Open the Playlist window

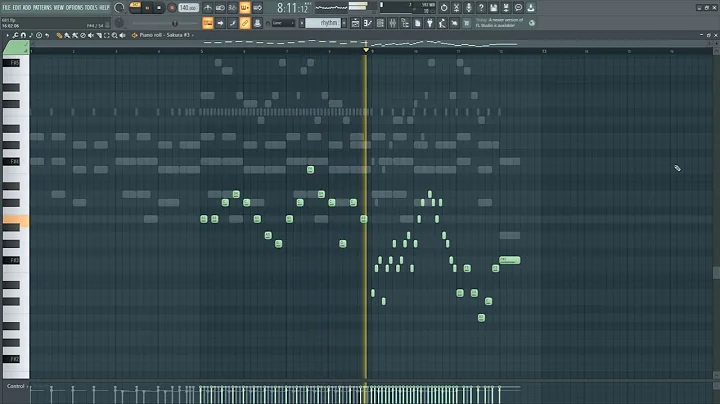coord(355,23)
